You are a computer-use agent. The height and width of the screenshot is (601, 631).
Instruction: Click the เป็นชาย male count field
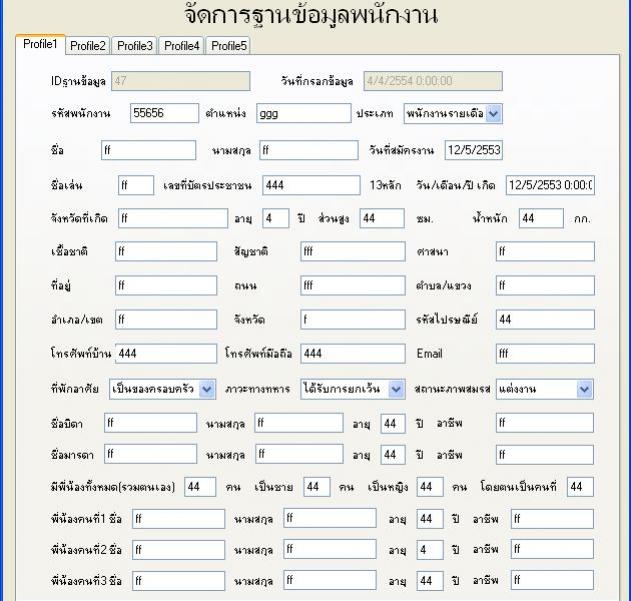point(317,487)
